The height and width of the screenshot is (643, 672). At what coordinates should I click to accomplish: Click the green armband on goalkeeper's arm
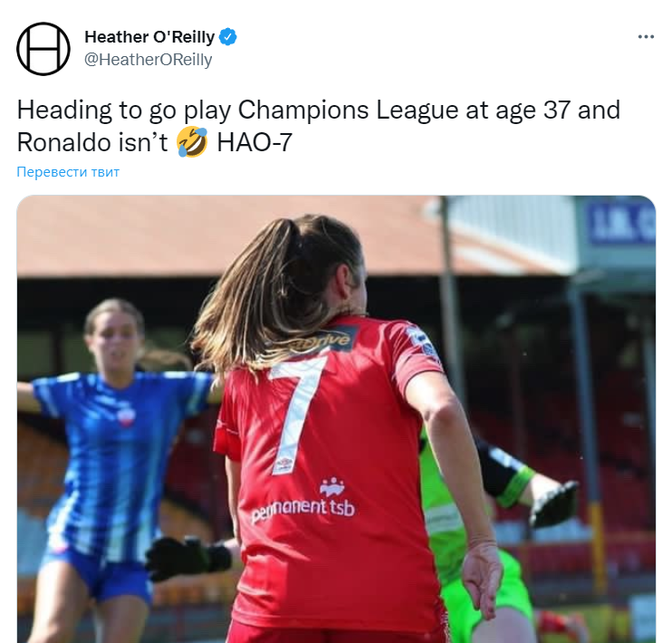(514, 486)
